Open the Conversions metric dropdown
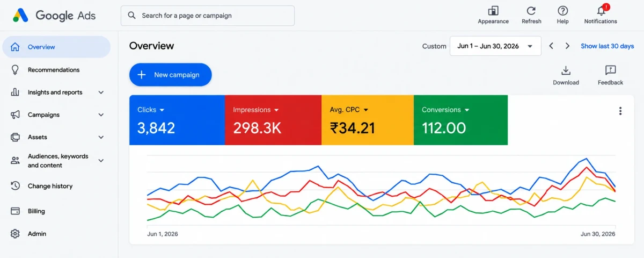Screen dimensions: 644x258 pyautogui.click(x=467, y=110)
